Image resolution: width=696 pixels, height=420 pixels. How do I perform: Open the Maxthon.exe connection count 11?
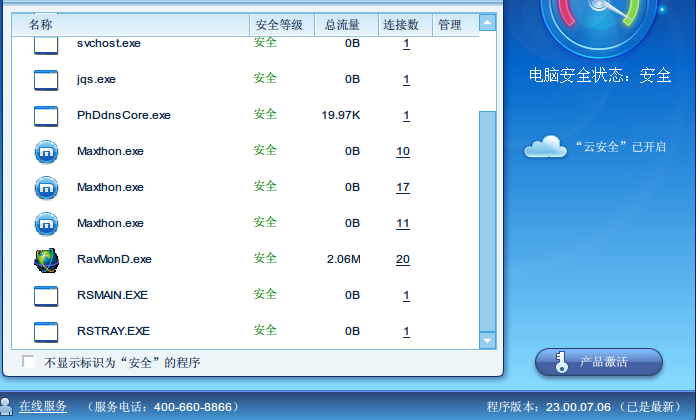point(403,223)
